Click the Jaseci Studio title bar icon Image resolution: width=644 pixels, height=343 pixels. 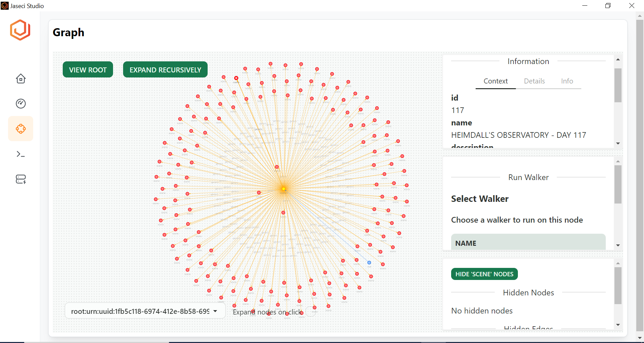tap(5, 6)
